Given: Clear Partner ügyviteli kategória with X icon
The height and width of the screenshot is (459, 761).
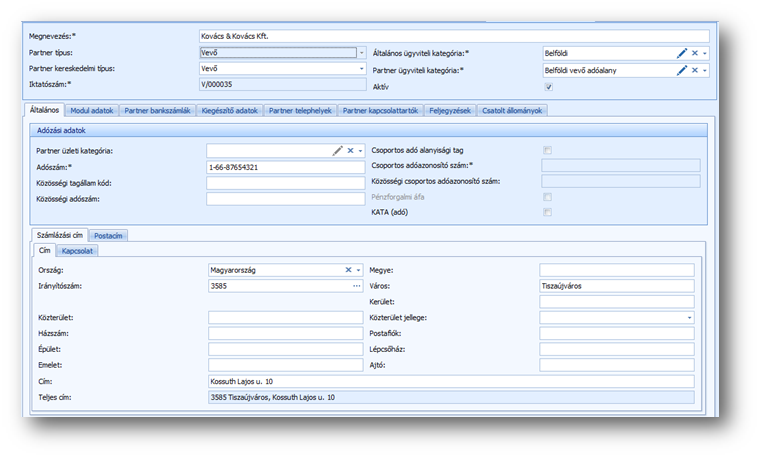Looking at the screenshot, I should coord(694,70).
